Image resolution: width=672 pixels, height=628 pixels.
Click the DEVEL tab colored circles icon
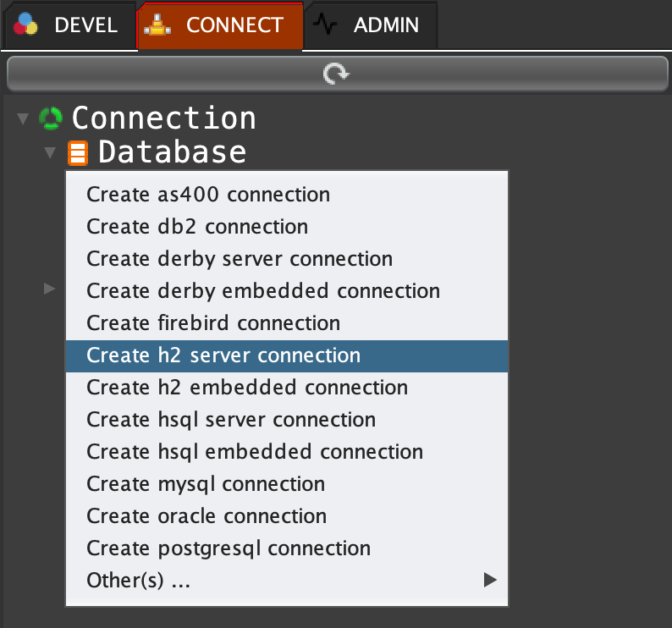click(27, 25)
